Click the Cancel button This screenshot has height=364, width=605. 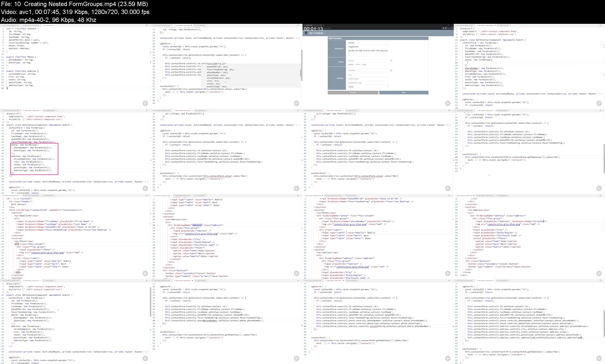353,92
